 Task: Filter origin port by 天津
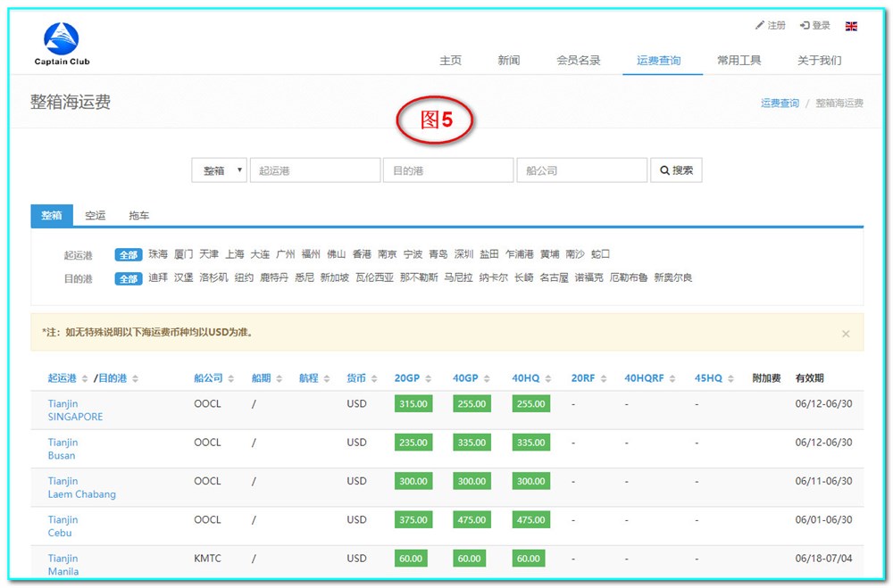pos(209,254)
